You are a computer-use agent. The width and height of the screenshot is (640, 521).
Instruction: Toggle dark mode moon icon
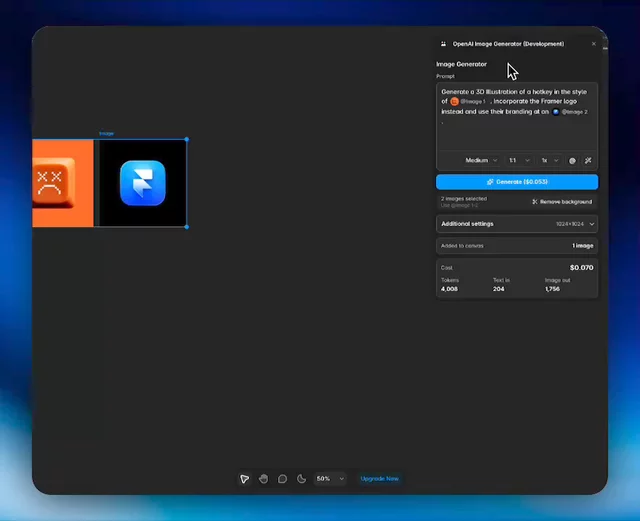coord(301,479)
